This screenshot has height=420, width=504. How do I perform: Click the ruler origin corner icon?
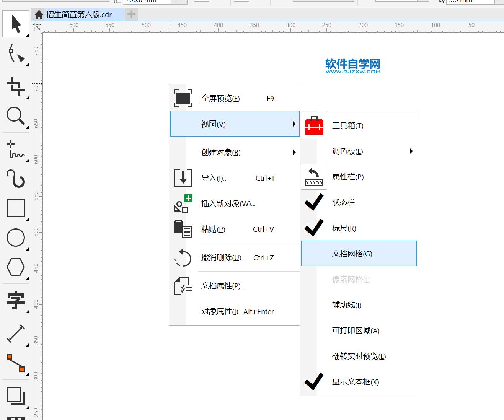pyautogui.click(x=37, y=27)
